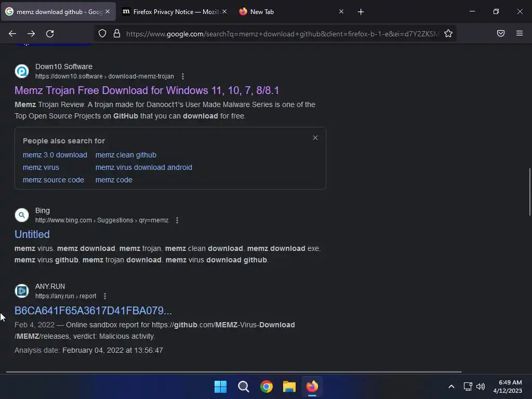
Task: Close the memz download github tab
Action: click(108, 11)
